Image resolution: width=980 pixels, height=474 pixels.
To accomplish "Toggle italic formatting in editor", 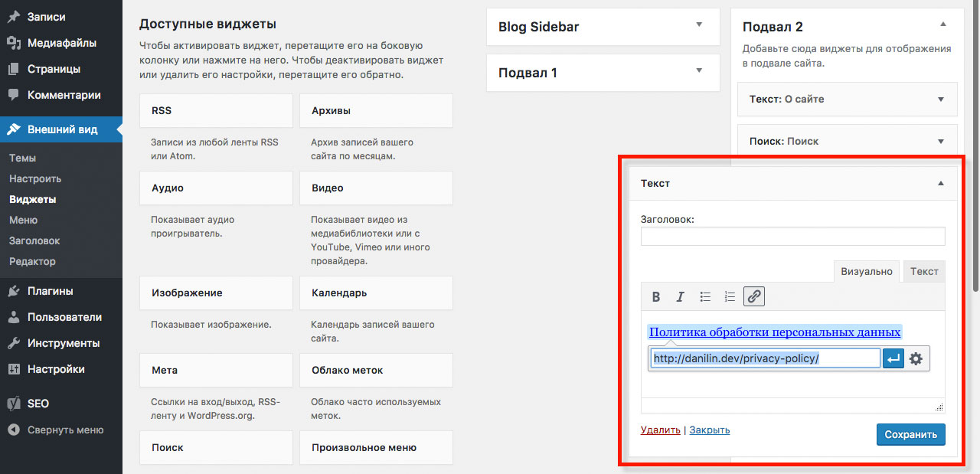I will click(680, 297).
